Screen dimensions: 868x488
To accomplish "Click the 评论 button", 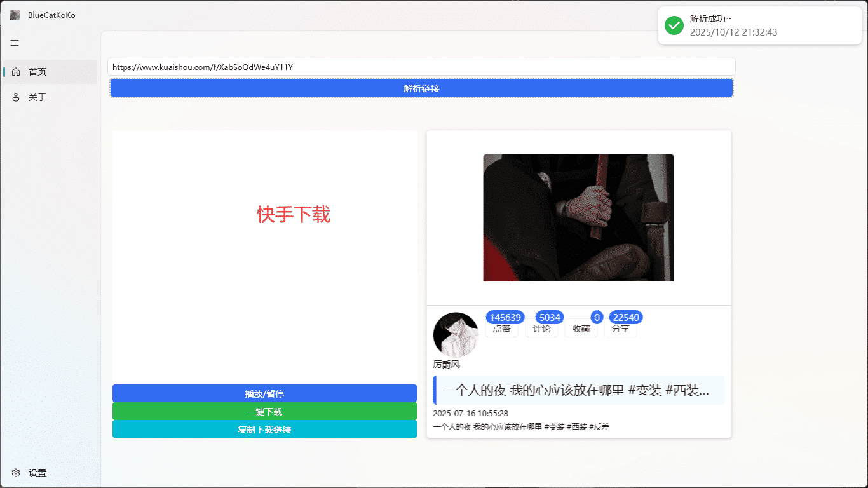I will point(541,329).
